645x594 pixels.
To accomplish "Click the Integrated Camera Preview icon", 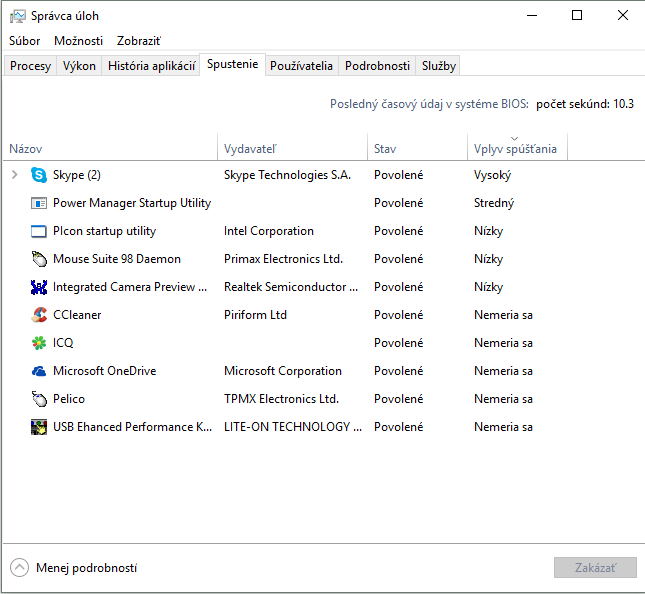I will tap(39, 287).
